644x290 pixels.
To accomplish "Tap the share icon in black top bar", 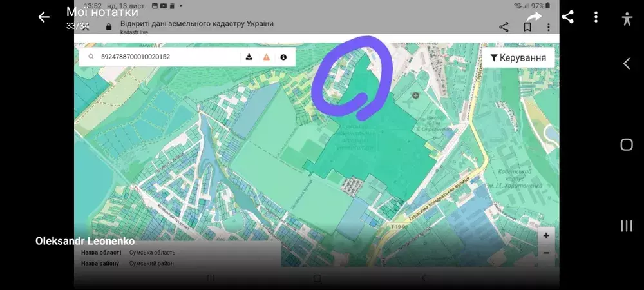I will 567,17.
